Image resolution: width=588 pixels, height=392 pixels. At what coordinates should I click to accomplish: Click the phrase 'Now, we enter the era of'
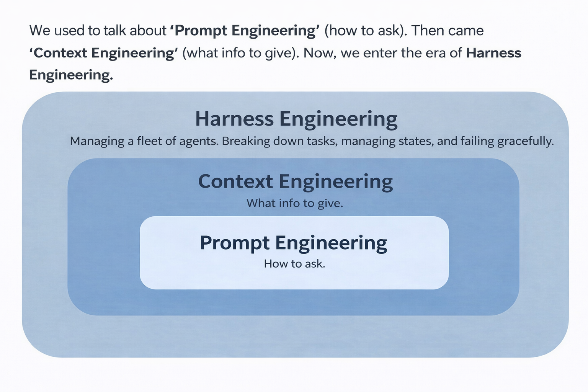coord(383,53)
